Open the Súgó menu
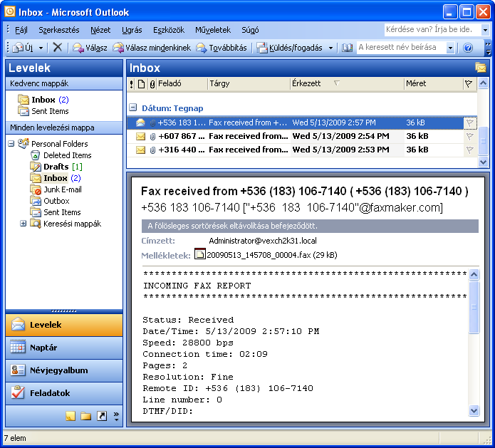The width and height of the screenshot is (495, 448). pos(250,30)
